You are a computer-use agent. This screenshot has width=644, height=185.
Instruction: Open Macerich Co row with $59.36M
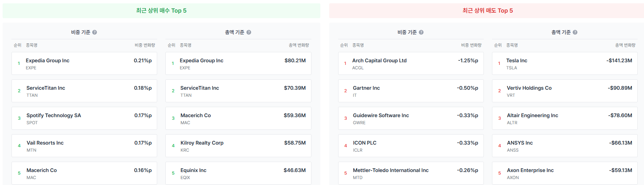click(x=238, y=118)
